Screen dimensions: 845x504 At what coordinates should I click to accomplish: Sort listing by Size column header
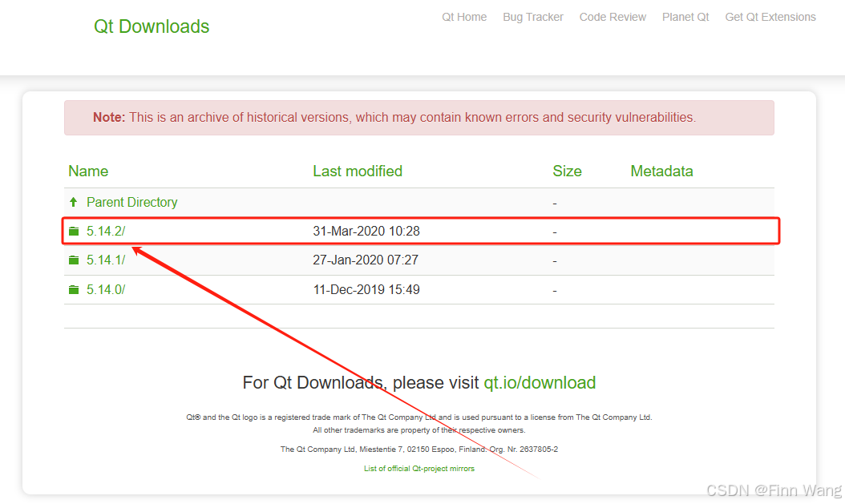pyautogui.click(x=567, y=171)
